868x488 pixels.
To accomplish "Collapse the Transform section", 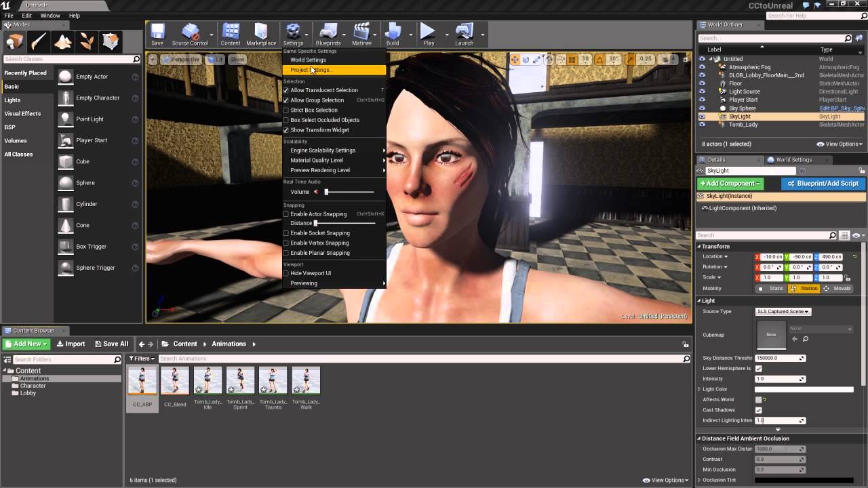I will click(699, 246).
